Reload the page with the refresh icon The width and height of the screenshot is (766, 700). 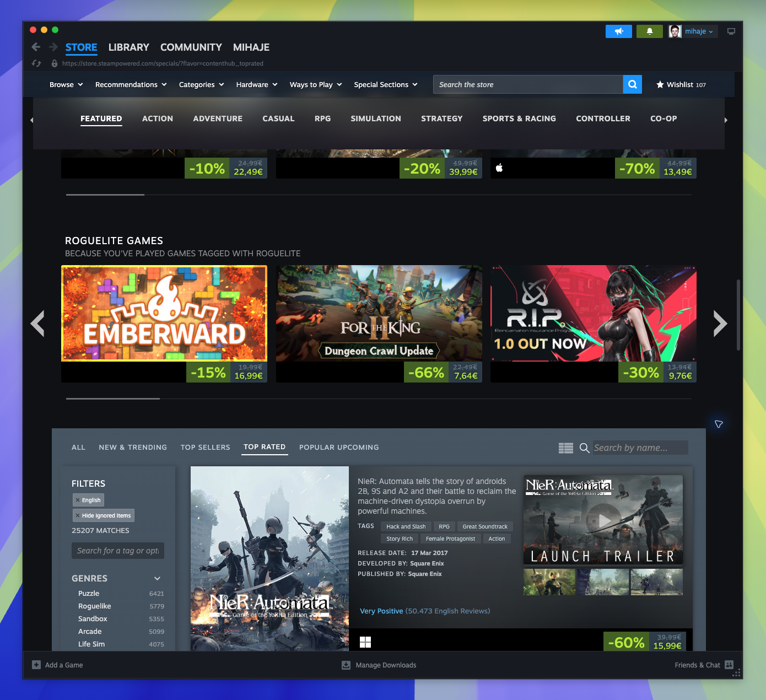click(36, 63)
